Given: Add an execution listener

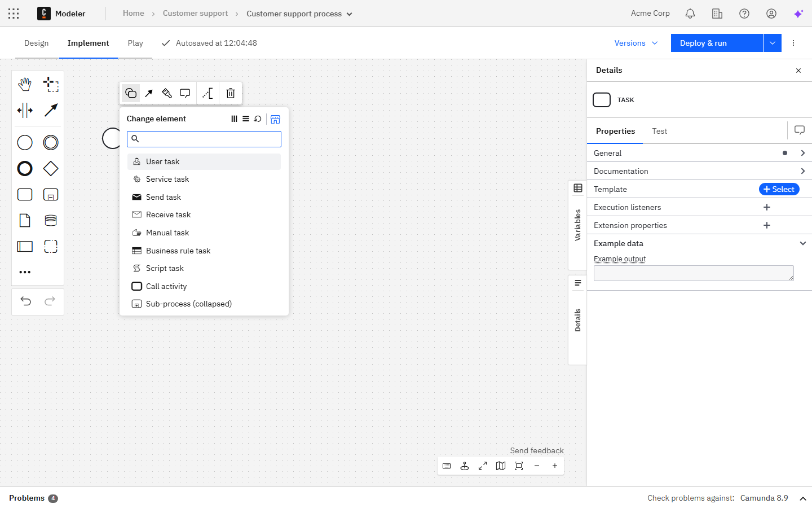Looking at the screenshot, I should click(x=766, y=207).
